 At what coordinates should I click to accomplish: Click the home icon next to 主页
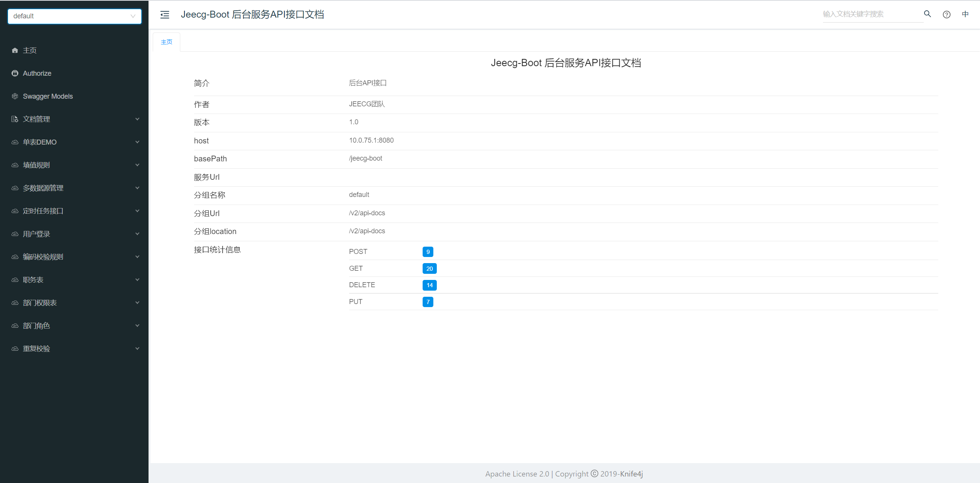pos(15,50)
